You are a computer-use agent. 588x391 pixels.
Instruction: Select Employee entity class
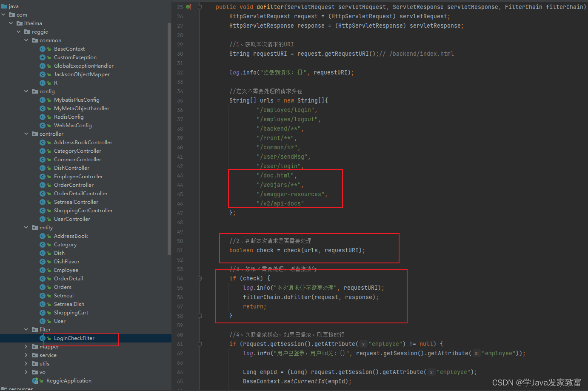[66, 270]
